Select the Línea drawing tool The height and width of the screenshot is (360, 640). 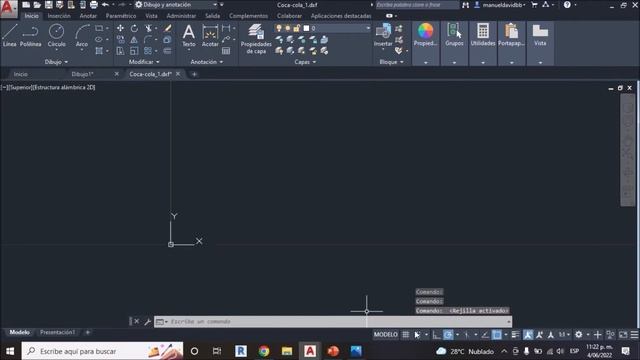(x=10, y=36)
